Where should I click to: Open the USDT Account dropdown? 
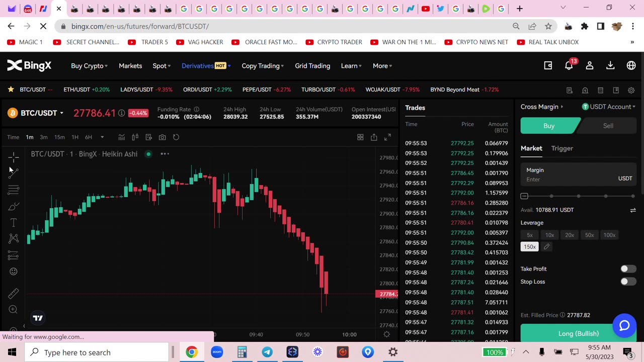609,107
